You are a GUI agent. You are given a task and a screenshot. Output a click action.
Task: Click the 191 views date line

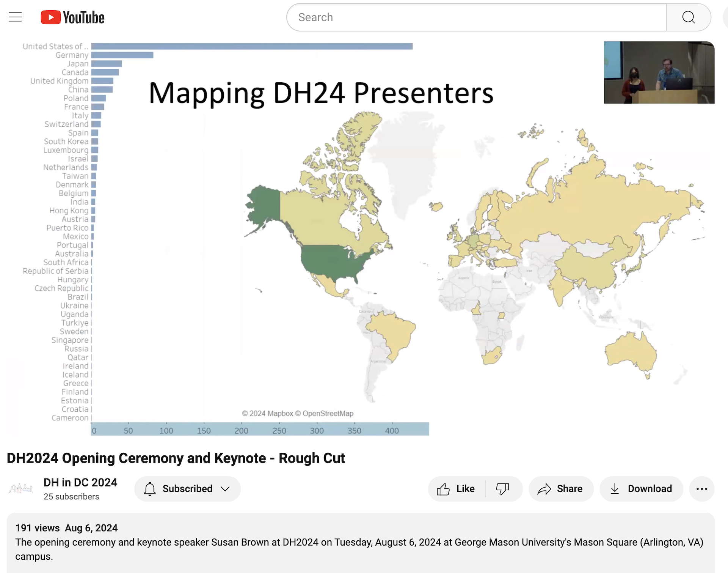click(66, 528)
